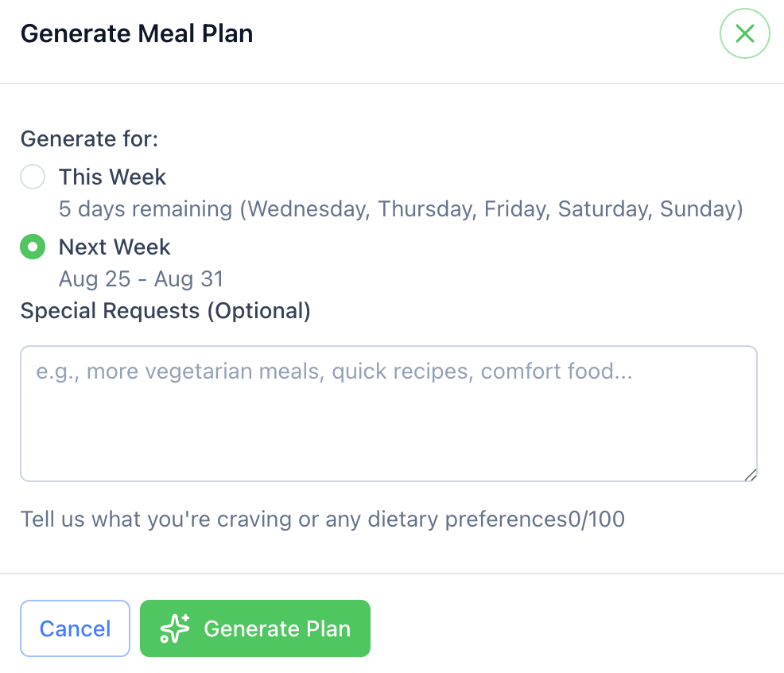
Task: Click the textarea resize handle
Action: click(751, 476)
